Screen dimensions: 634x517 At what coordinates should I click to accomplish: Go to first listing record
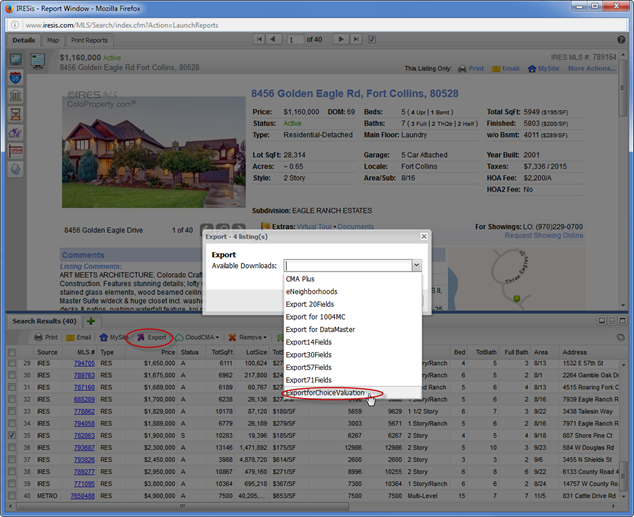click(259, 39)
